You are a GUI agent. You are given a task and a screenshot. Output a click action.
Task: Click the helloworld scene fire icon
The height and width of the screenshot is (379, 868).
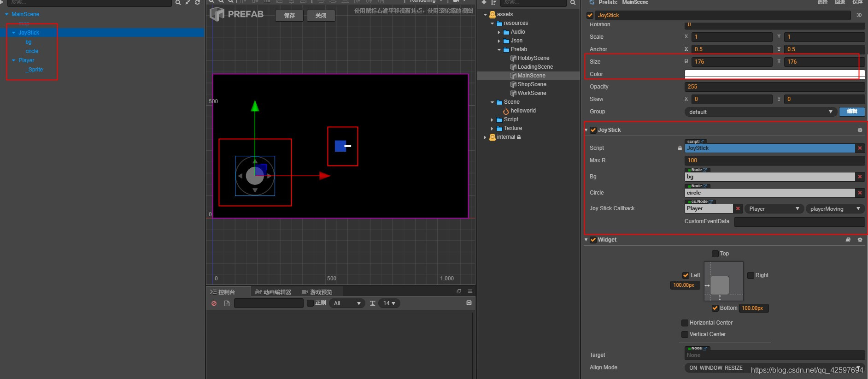click(x=506, y=111)
